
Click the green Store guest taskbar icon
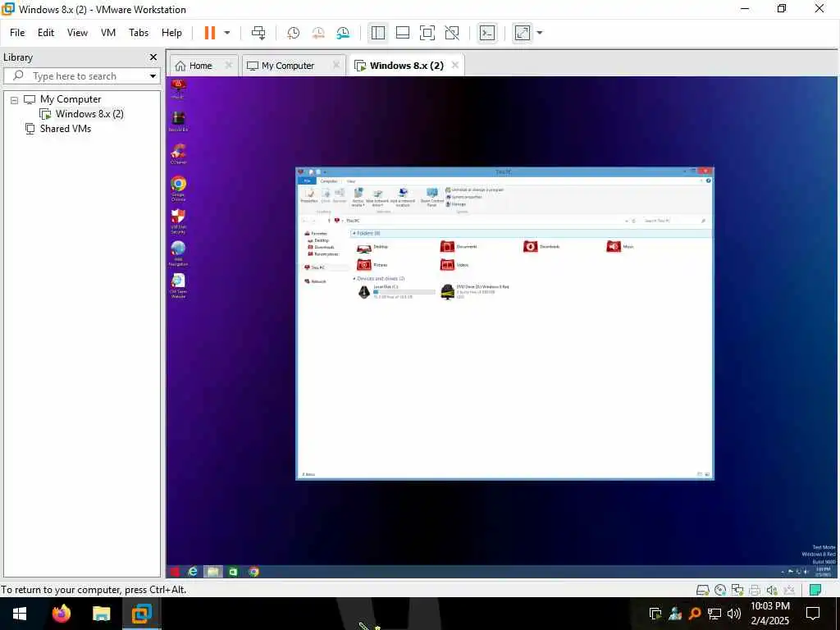[x=234, y=572]
